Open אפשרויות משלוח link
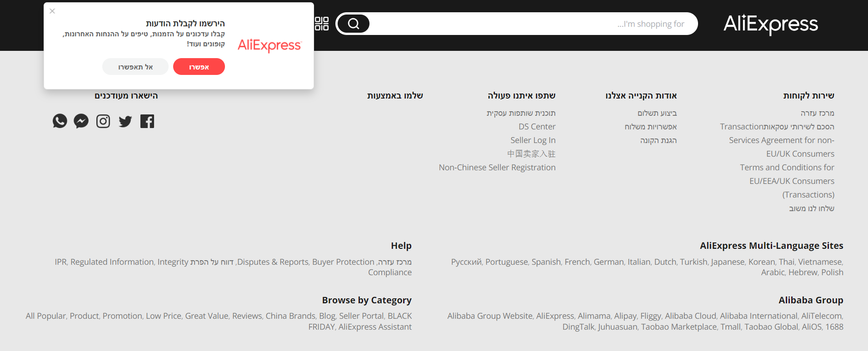Viewport: 868px width, 351px height. coord(651,127)
